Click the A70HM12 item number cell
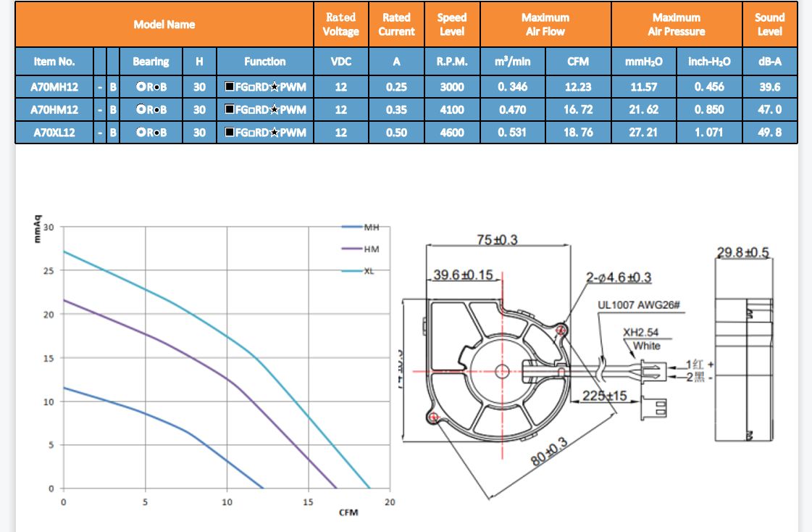Image resolution: width=812 pixels, height=532 pixels. (54, 110)
